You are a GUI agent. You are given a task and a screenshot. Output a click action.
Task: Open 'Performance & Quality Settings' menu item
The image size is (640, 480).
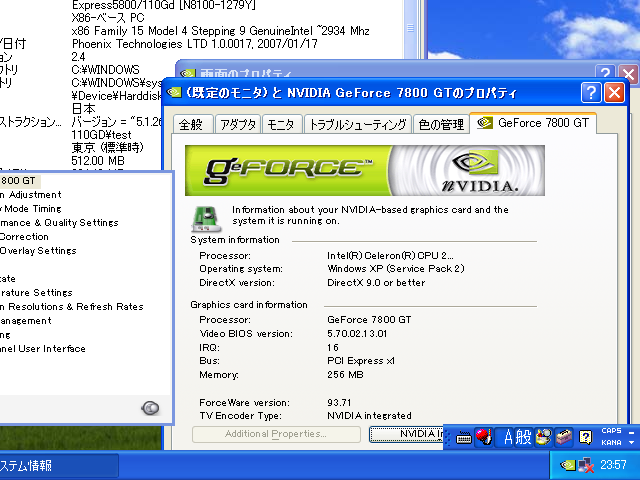tap(59, 223)
